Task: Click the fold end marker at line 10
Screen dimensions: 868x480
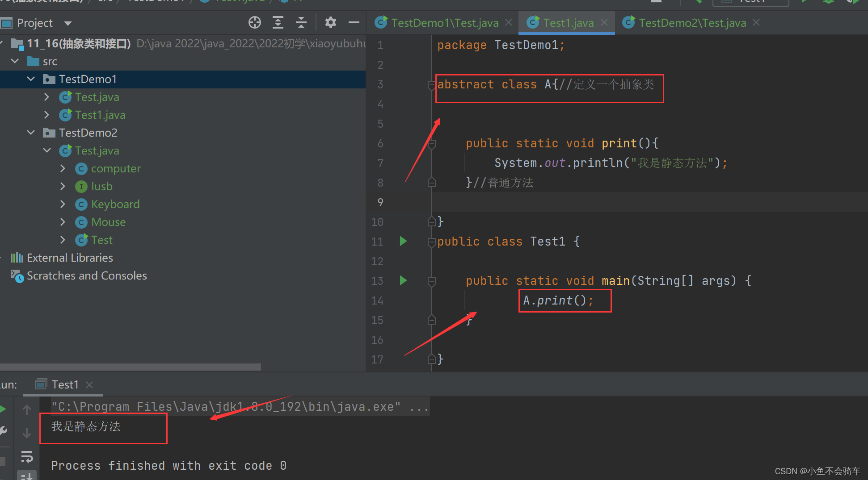Action: [x=431, y=221]
